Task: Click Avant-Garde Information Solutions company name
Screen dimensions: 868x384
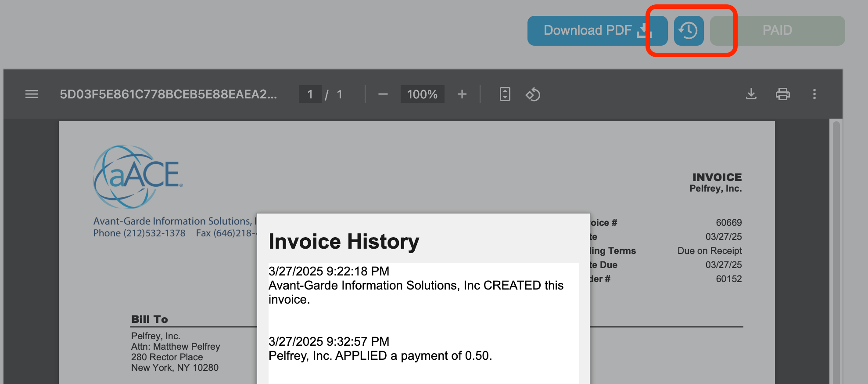Action: pyautogui.click(x=175, y=221)
